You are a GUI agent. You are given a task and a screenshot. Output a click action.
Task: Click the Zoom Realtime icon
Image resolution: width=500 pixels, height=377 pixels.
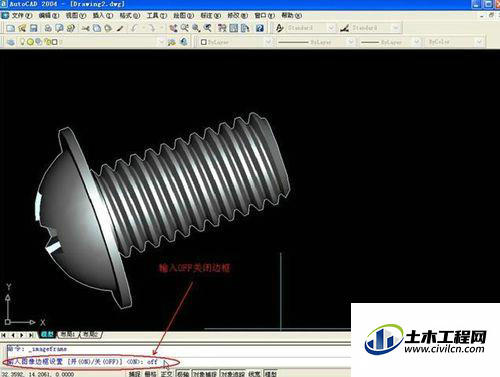tap(184, 28)
